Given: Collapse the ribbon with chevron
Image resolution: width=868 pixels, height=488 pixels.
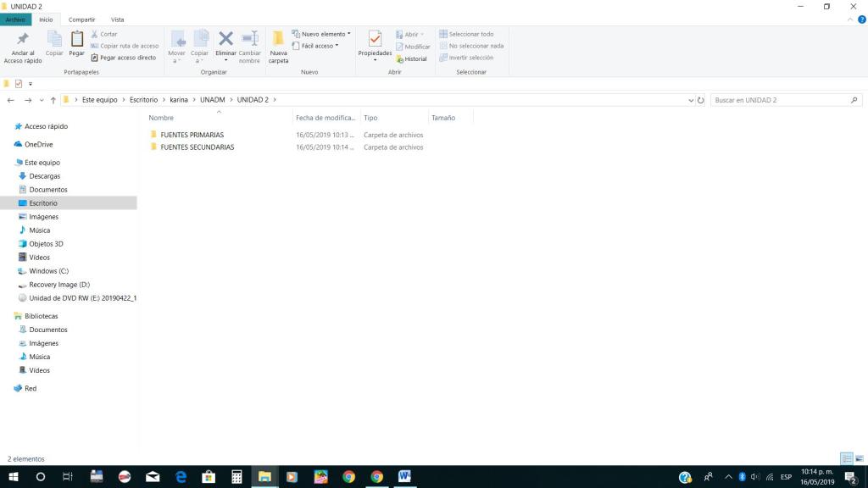Looking at the screenshot, I should [849, 19].
